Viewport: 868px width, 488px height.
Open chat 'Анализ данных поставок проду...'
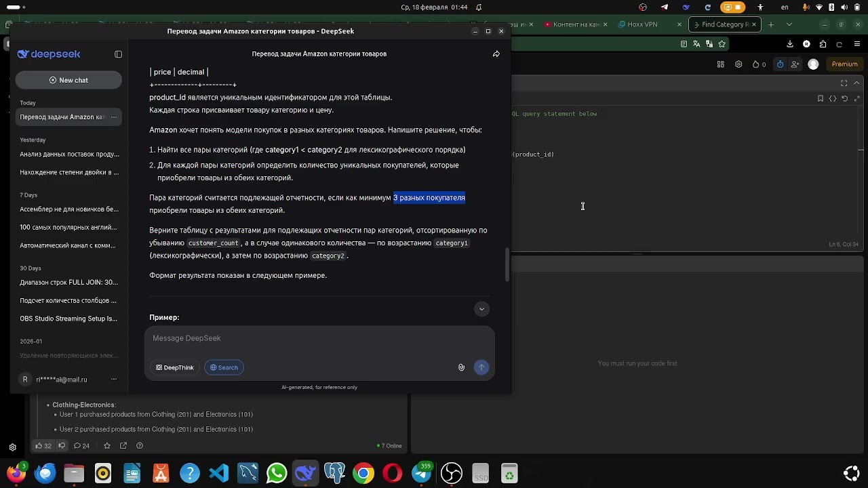point(69,154)
